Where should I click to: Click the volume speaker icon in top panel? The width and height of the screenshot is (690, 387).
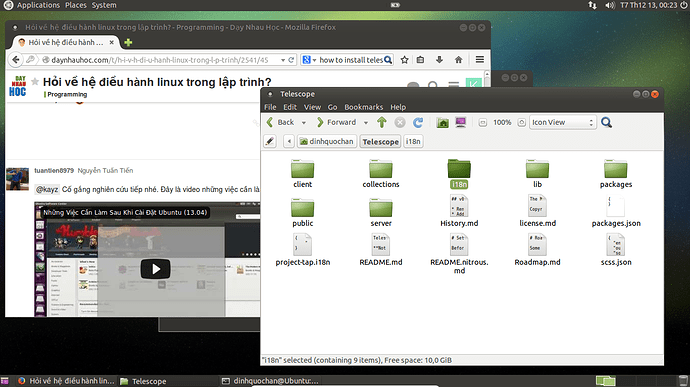[x=609, y=5]
